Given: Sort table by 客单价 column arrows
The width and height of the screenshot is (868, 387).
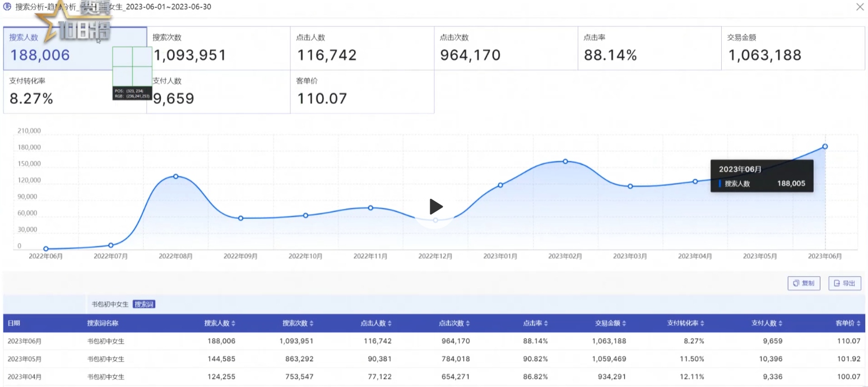Looking at the screenshot, I should [x=860, y=324].
